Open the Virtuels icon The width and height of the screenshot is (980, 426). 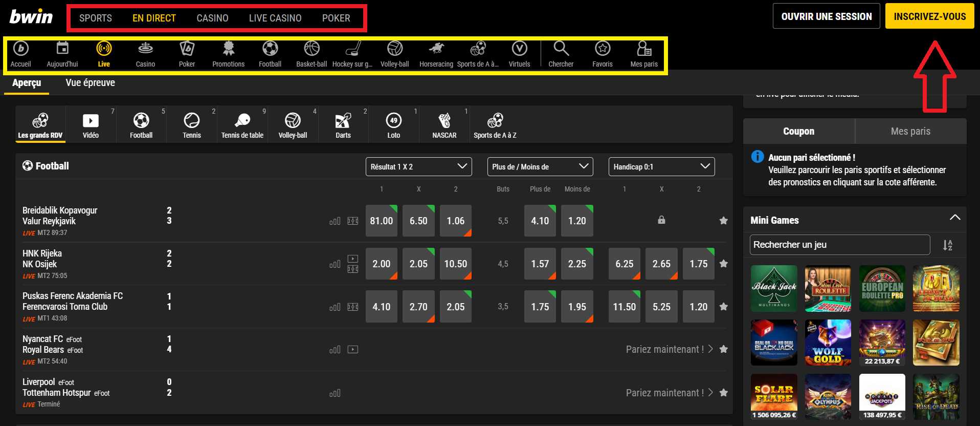coord(519,54)
